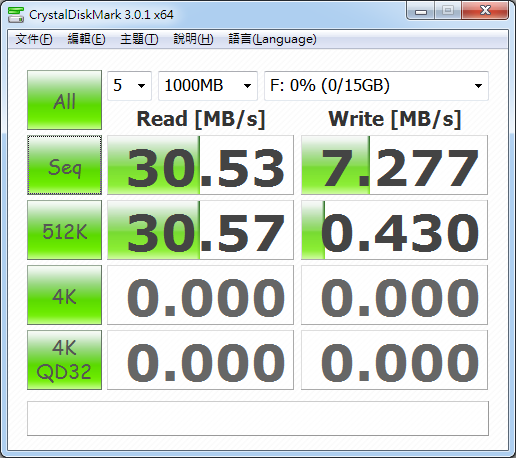Open the 文件(F) menu
Image resolution: width=516 pixels, height=458 pixels.
coord(34,39)
